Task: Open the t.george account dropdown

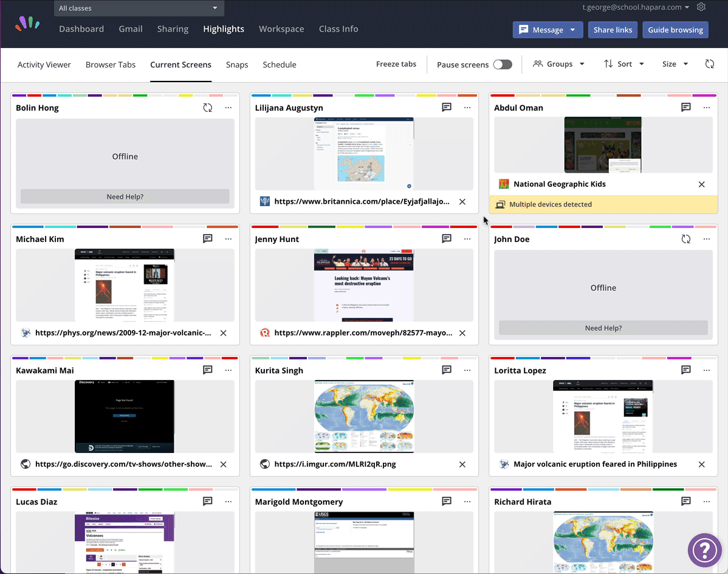Action: 636,7
